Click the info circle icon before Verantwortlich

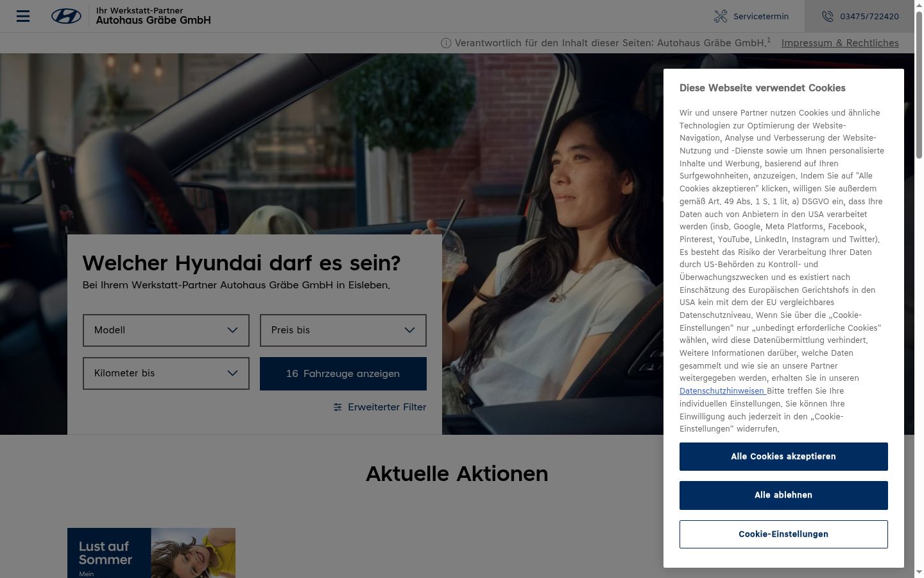coord(446,43)
